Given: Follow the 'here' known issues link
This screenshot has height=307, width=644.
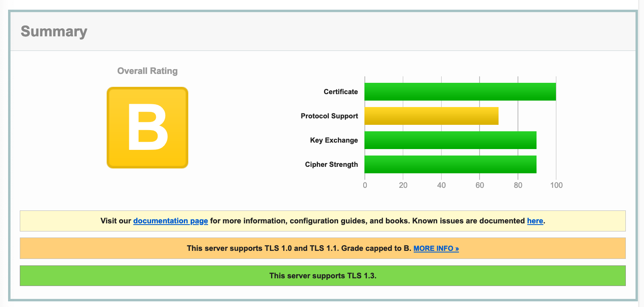Looking at the screenshot, I should point(535,221).
